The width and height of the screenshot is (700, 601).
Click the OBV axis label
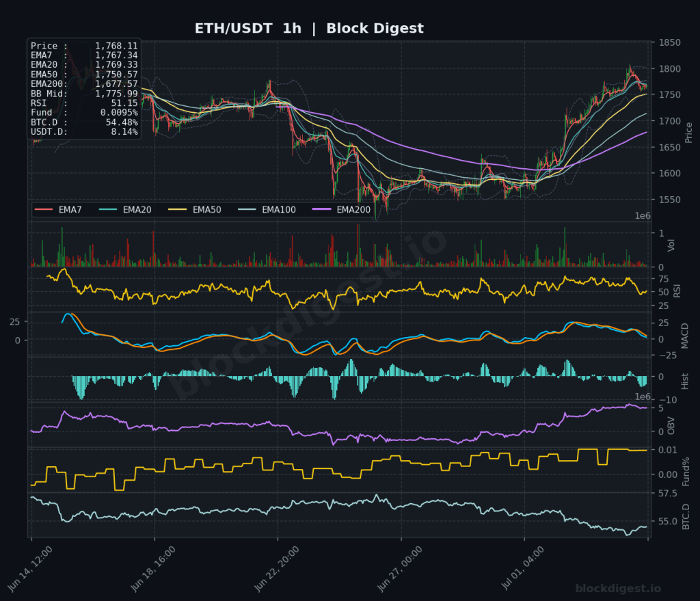click(x=671, y=426)
